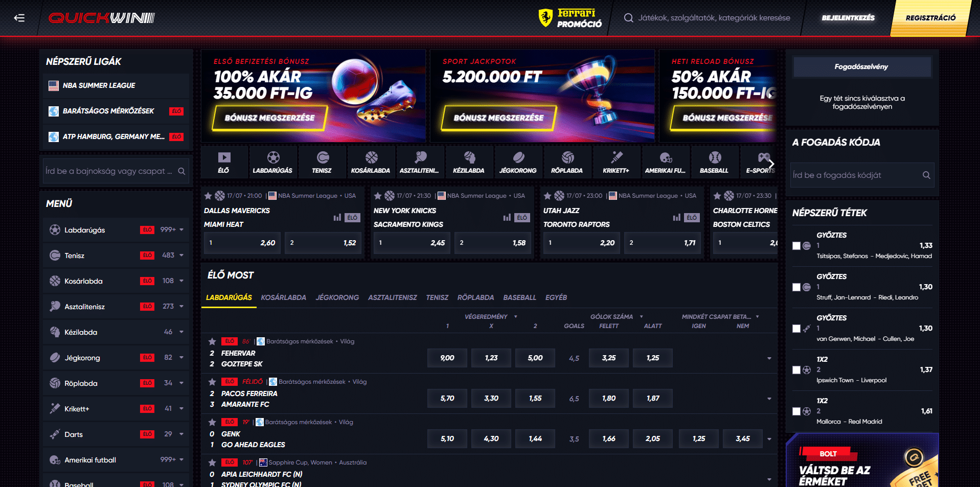Switch to the Egyéb live tab
This screenshot has height=487, width=980.
click(x=556, y=297)
